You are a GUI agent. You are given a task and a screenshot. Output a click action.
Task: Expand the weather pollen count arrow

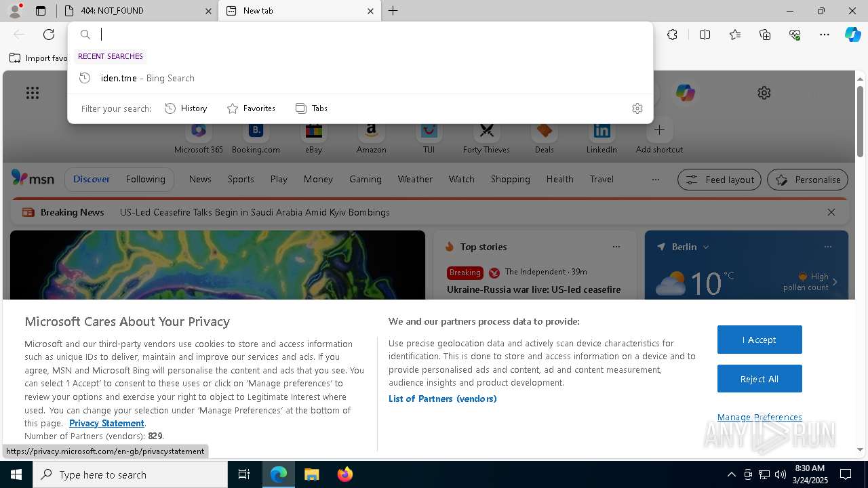point(835,282)
